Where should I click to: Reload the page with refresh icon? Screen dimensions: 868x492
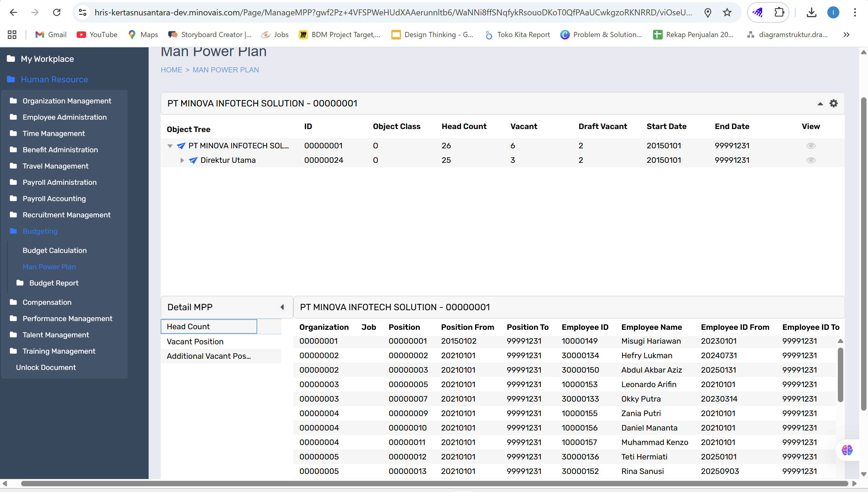coord(57,12)
